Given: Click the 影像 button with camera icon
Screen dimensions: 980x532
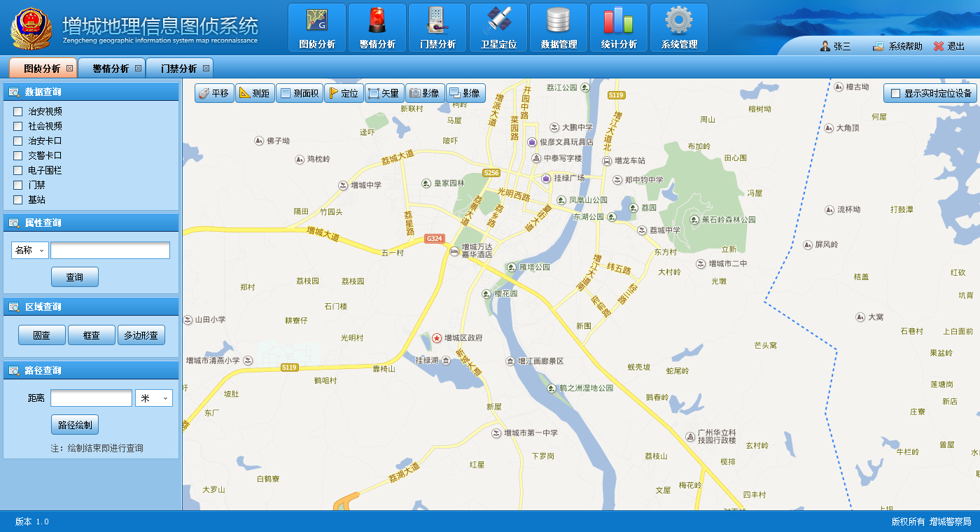Looking at the screenshot, I should [425, 93].
